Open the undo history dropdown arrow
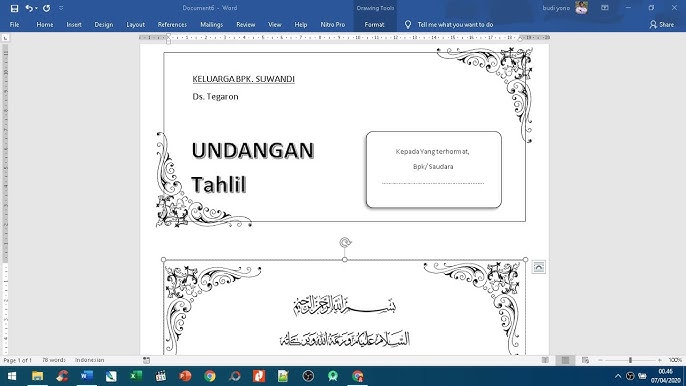This screenshot has height=386, width=686. click(x=36, y=8)
